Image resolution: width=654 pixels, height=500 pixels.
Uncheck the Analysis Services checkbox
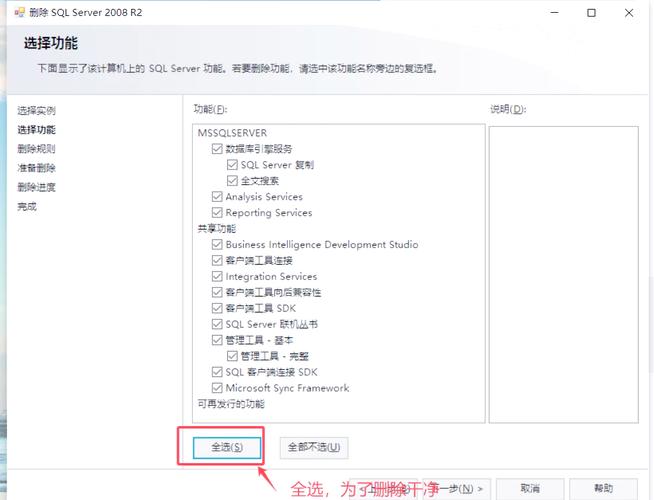[217, 196]
